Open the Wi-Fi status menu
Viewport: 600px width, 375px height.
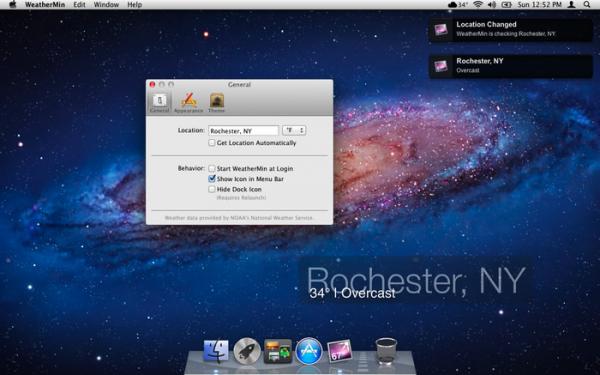point(478,5)
